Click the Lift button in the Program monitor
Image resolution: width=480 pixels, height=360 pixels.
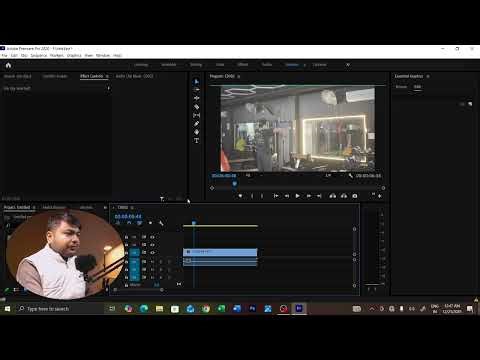333,196
